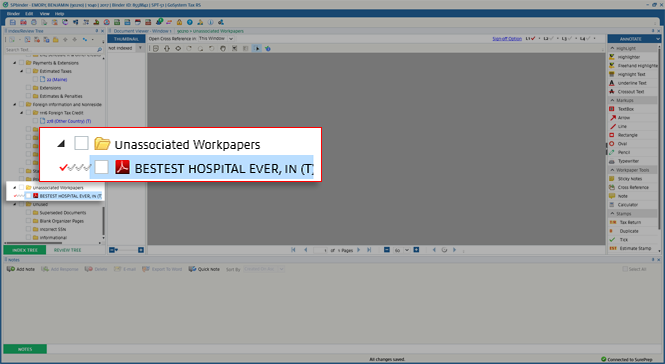Check the Estimates & Penalties checkbox
This screenshot has width=665, height=364.
(x=28, y=96)
